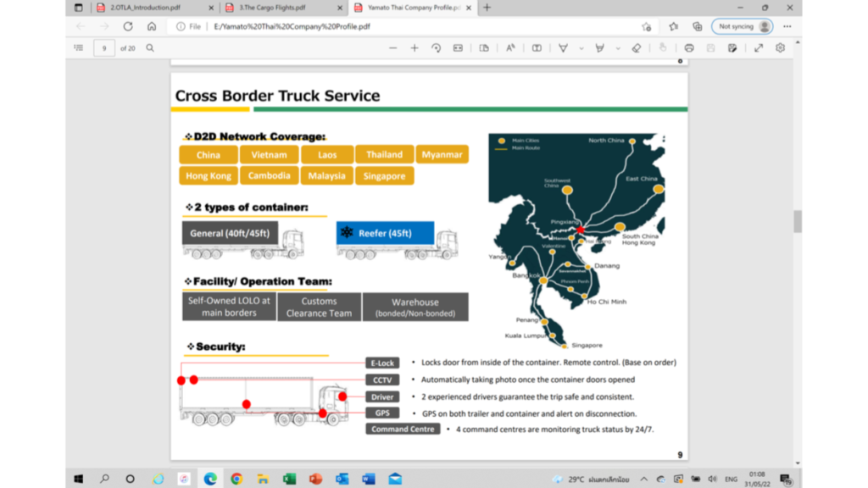Print the PDF document
Screen dimensions: 868x488
pyautogui.click(x=689, y=48)
